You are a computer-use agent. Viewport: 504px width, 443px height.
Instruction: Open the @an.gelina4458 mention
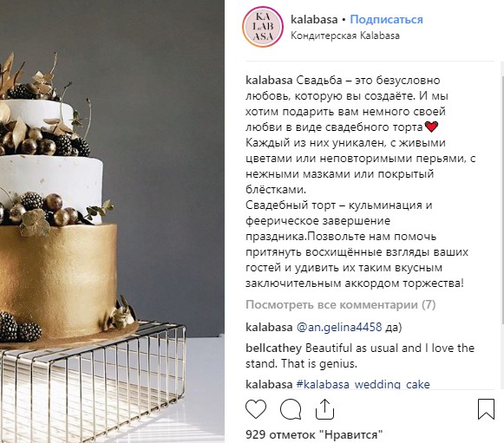click(339, 327)
